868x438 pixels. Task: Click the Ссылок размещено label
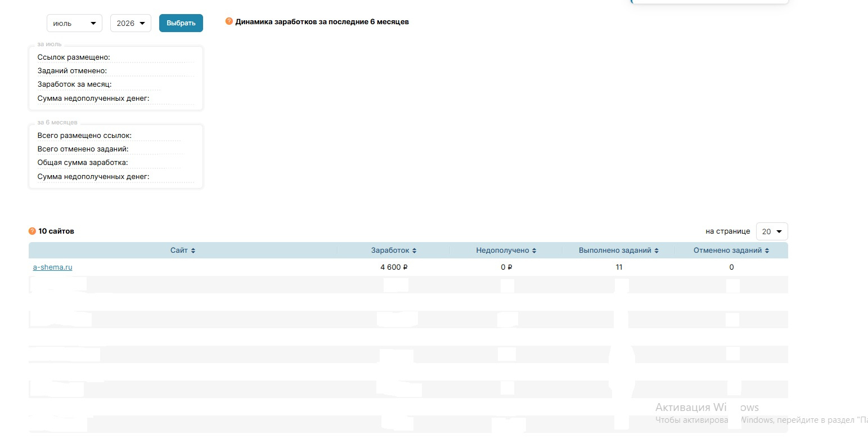tap(74, 57)
